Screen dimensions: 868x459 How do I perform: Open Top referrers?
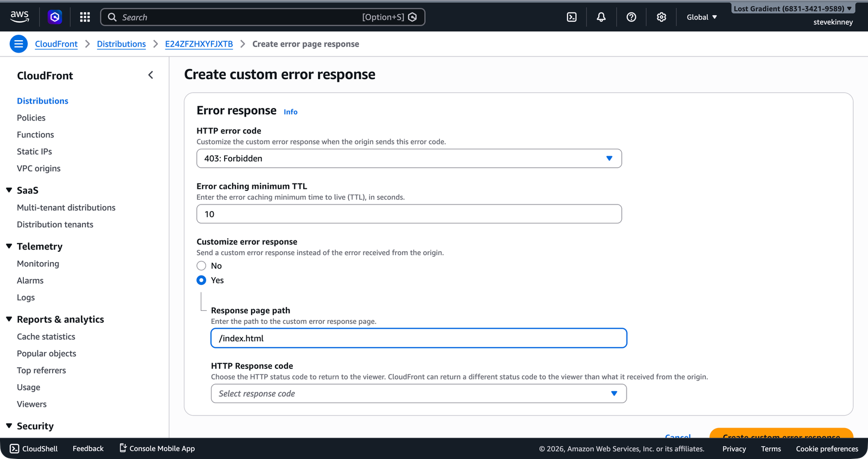click(x=41, y=371)
